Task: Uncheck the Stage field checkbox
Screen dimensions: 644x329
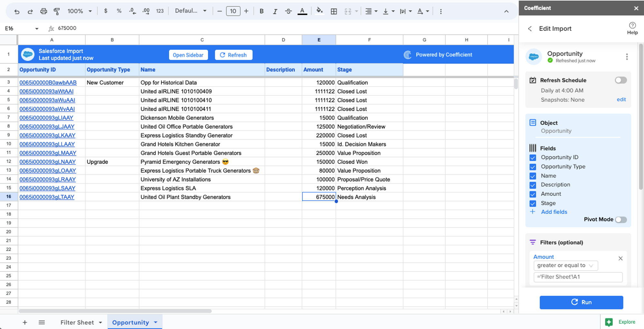Action: [x=533, y=204]
